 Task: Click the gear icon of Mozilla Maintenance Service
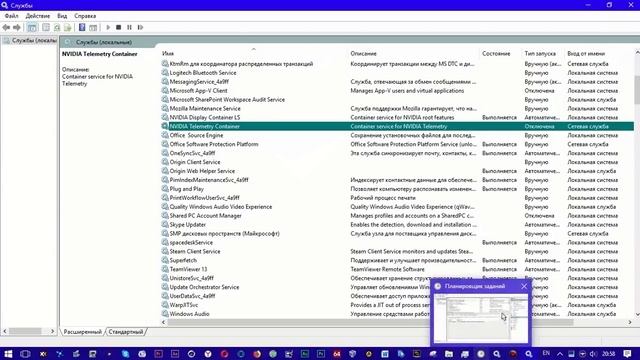(x=165, y=109)
